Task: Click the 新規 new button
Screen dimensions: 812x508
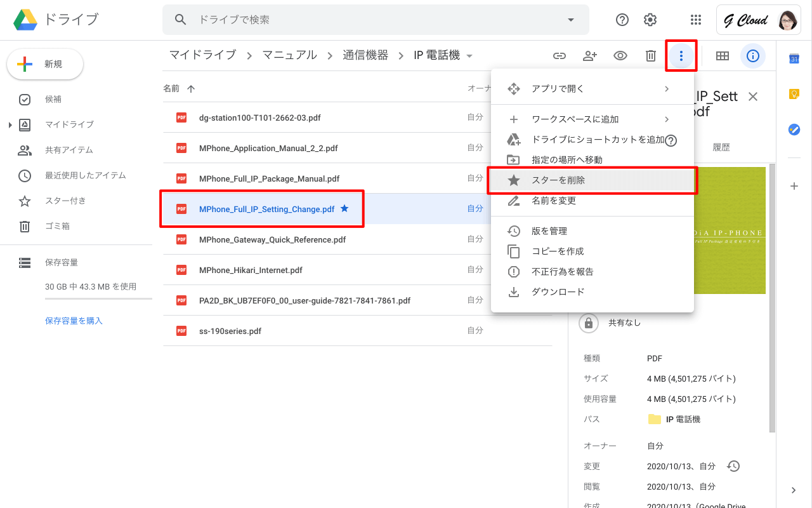Action: [x=45, y=64]
